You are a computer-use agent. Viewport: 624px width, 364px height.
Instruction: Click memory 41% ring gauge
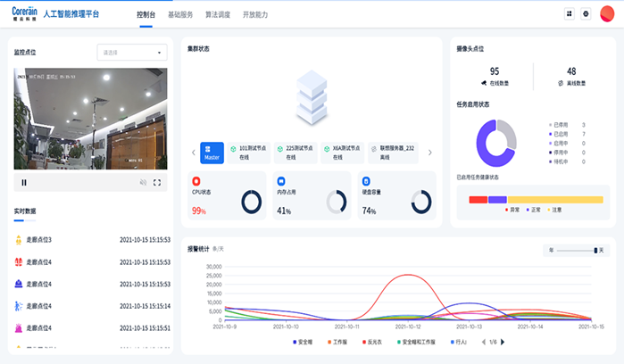click(x=337, y=202)
